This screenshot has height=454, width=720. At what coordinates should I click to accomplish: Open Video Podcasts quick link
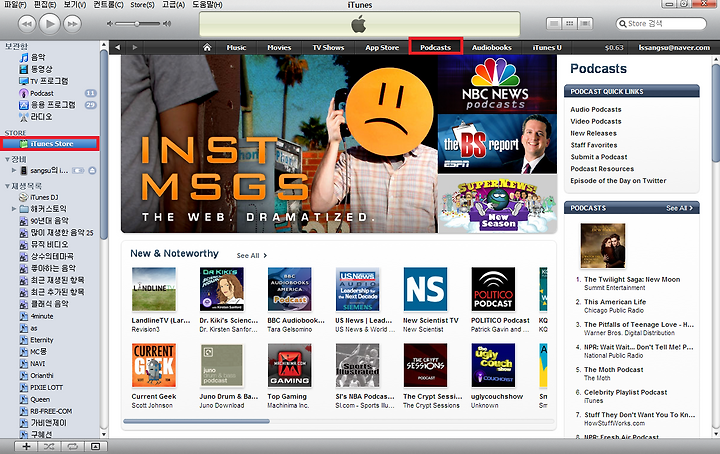[x=596, y=121]
